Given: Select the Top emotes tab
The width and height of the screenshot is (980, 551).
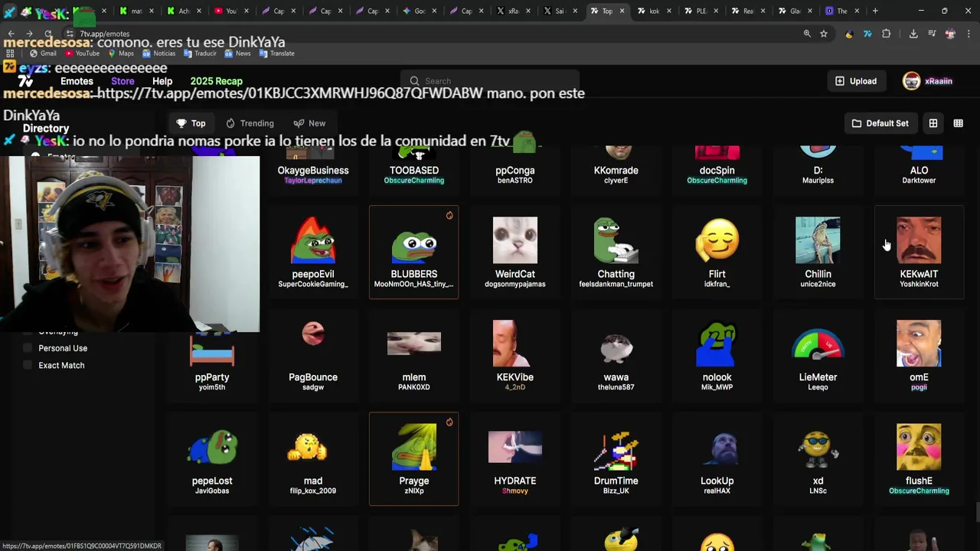Looking at the screenshot, I should [x=191, y=123].
